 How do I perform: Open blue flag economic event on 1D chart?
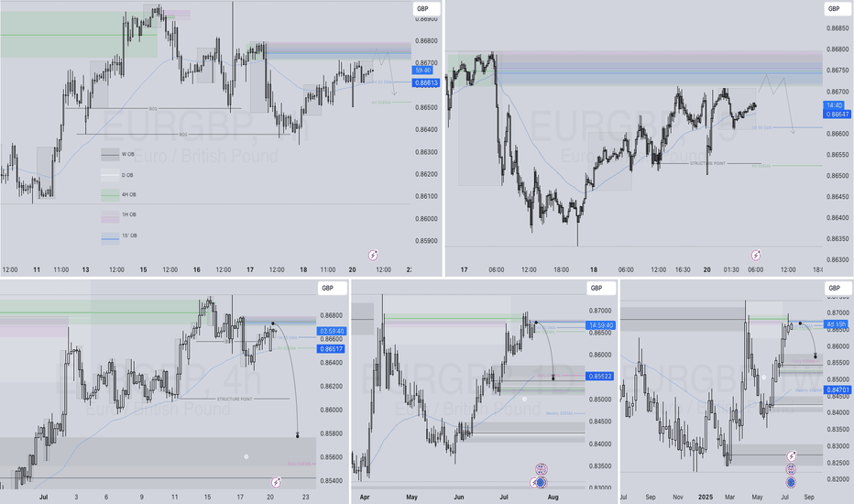coord(542,482)
